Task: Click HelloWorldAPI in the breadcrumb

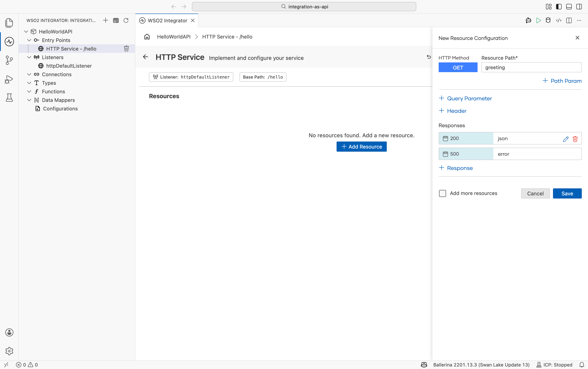Action: (174, 37)
